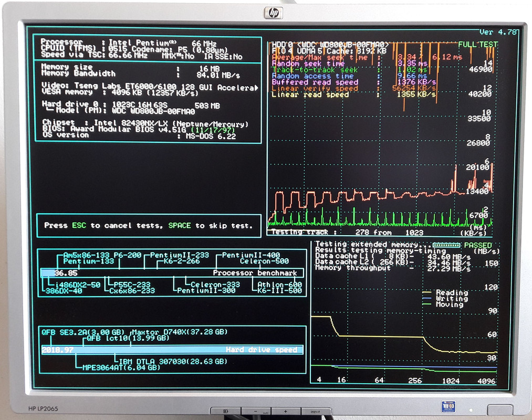Click the 'Testing track' status line
The height and width of the screenshot is (420, 532).
348,232
